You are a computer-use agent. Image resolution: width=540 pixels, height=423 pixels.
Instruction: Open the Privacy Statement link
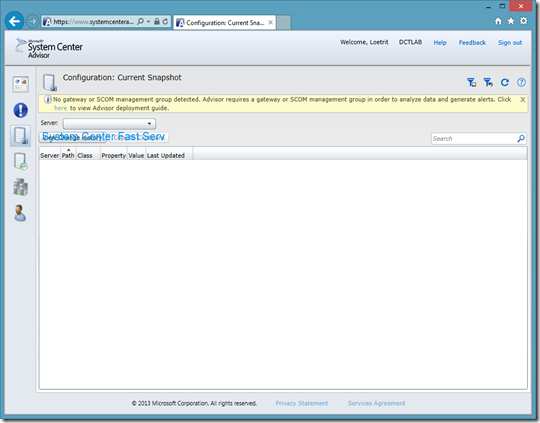[x=302, y=403]
